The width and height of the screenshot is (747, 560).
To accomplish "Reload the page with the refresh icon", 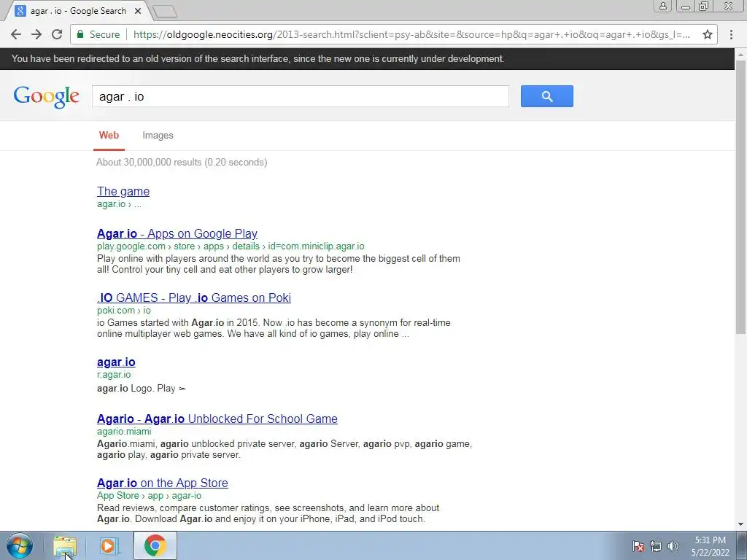I will (x=57, y=34).
